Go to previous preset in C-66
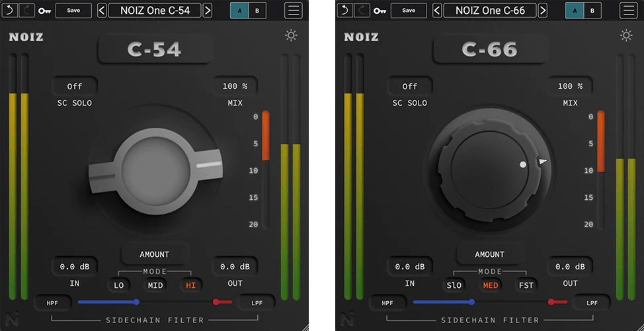The height and width of the screenshot is (331, 644). click(437, 11)
